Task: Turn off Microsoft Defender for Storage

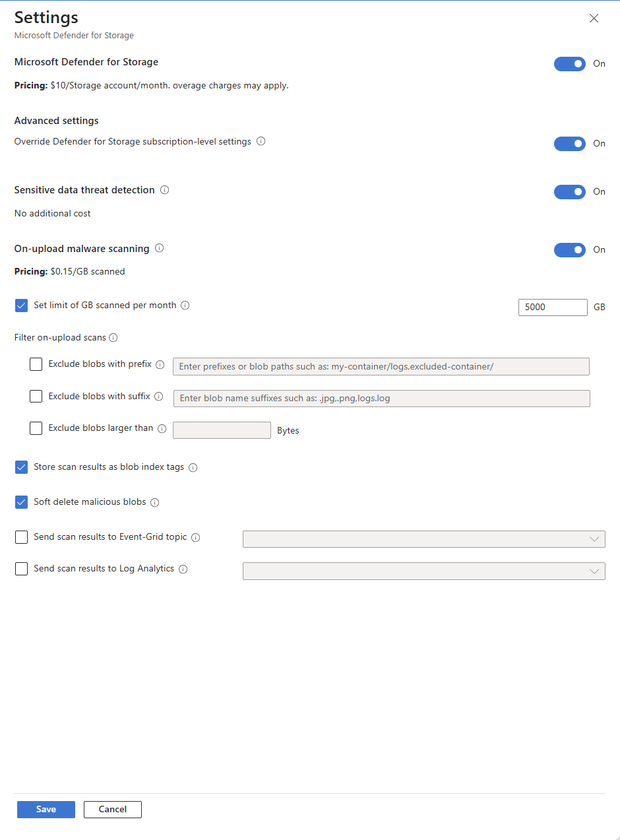Action: tap(569, 63)
